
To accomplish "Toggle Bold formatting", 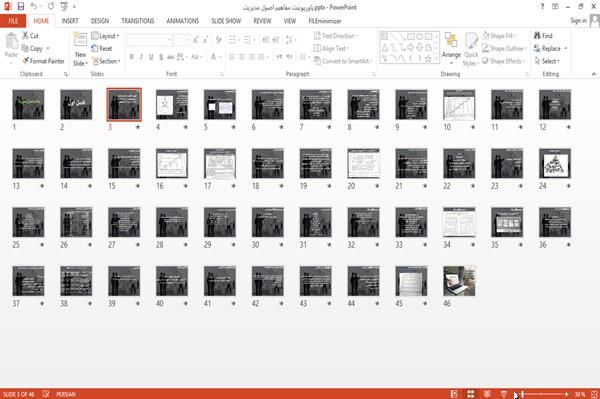I will coord(132,57).
